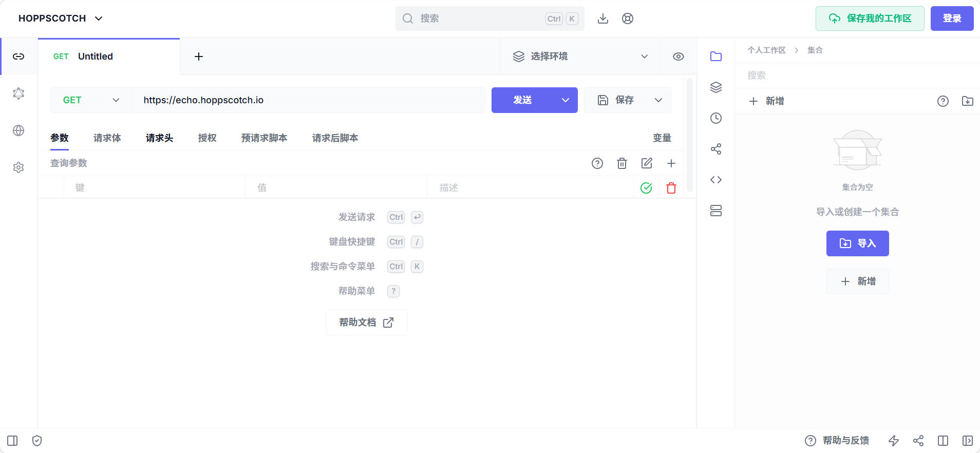This screenshot has width=980, height=453.
Task: Switch to the 预请求脚本 tab
Action: (265, 138)
